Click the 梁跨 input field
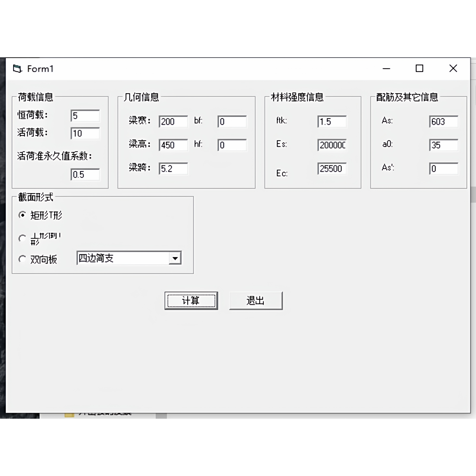 pyautogui.click(x=173, y=169)
